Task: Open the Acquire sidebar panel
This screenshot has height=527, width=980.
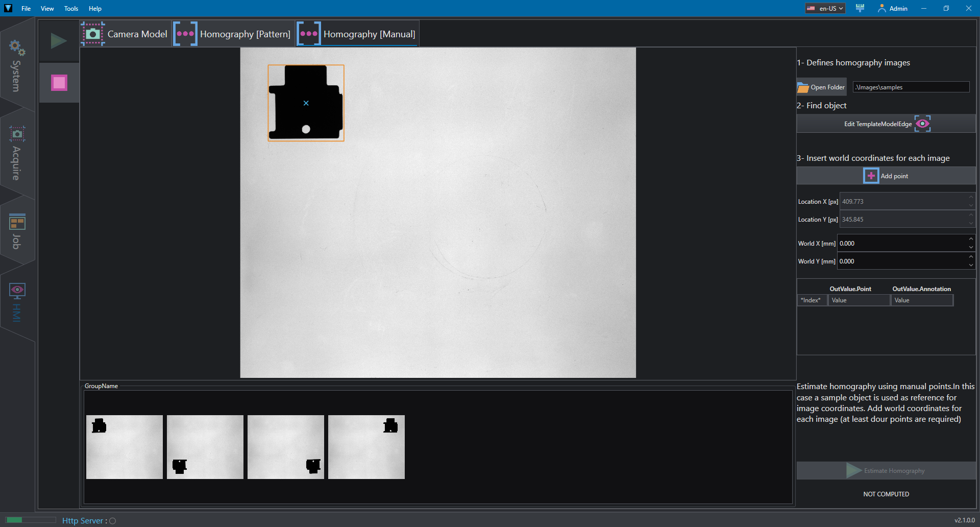Action: tap(17, 153)
